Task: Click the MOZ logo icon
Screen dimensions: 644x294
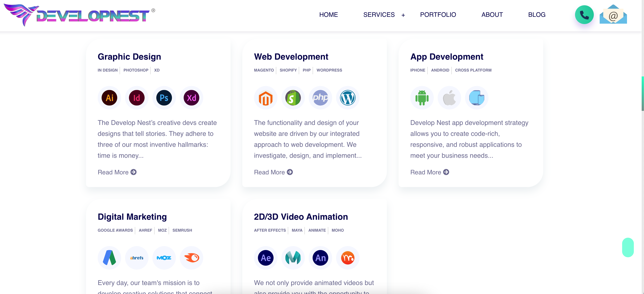Action: point(164,258)
